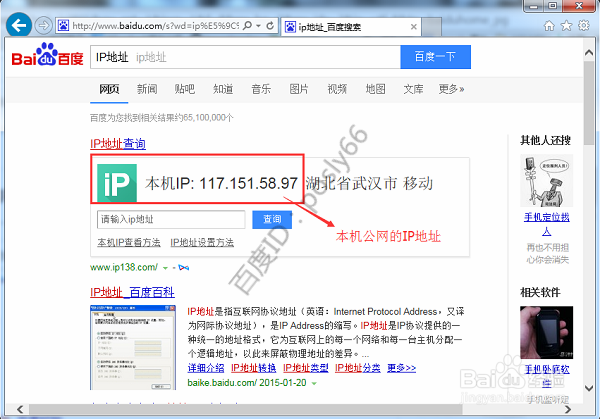
Task: Open the 本机IP查看方法 link
Action: click(129, 242)
